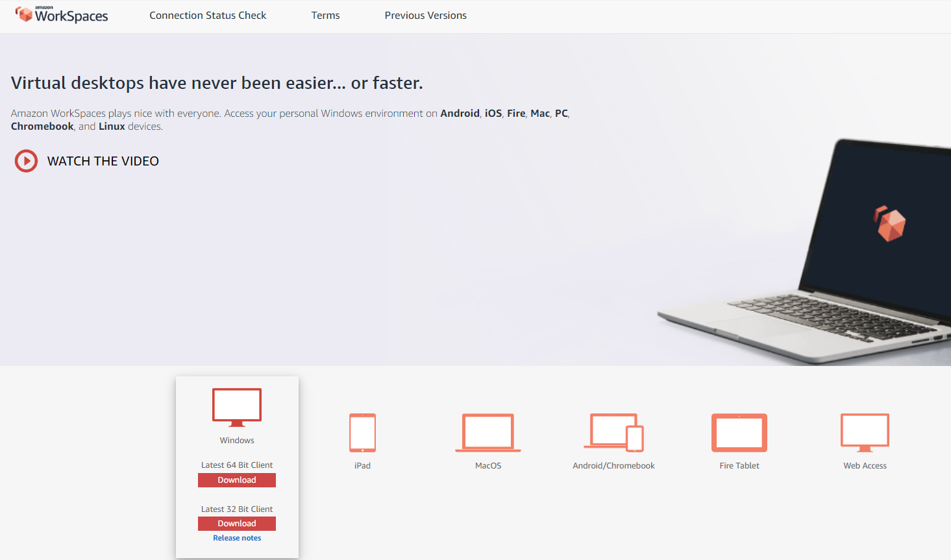
Task: Select the Fire Tablet icon
Action: point(739,433)
